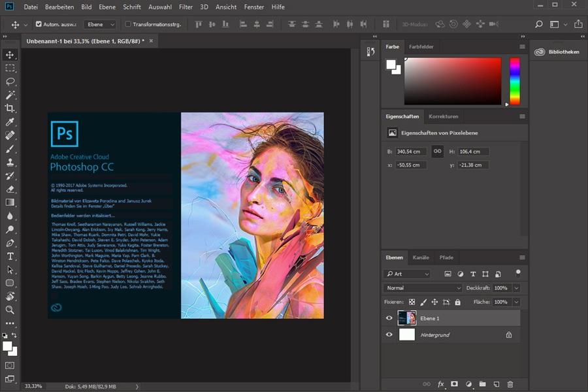Change screen mode from toolbar
Screen dimensions: 588x392
10,379
